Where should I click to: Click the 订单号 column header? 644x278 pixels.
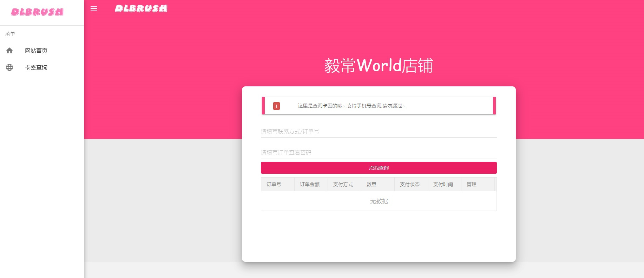pyautogui.click(x=278, y=184)
